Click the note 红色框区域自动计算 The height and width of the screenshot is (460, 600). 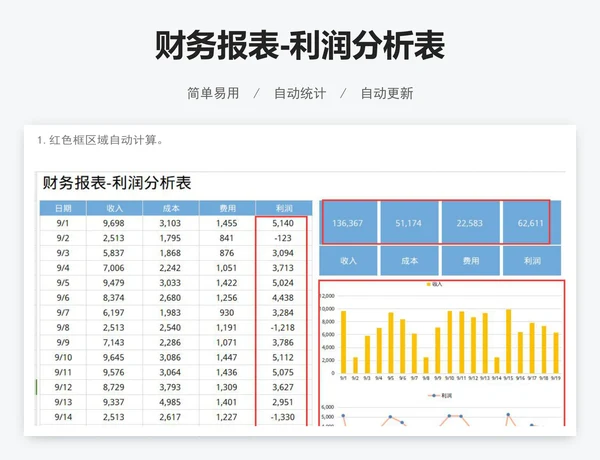pos(101,140)
